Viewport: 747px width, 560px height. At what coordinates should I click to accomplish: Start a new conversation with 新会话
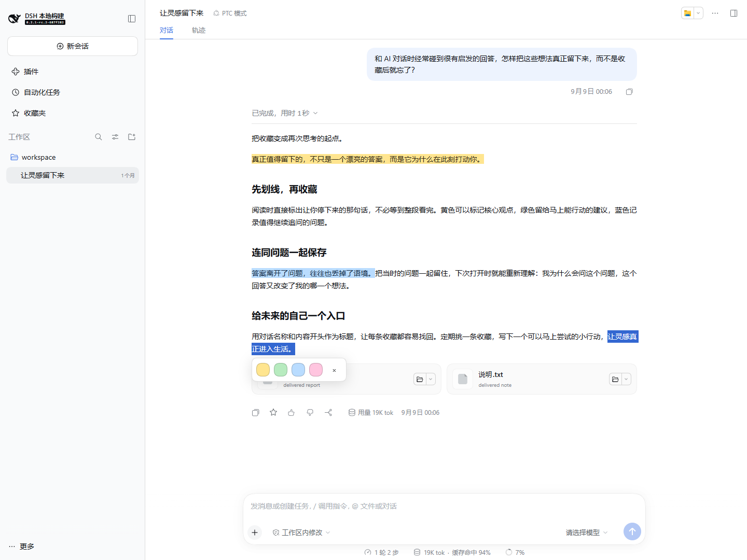[x=73, y=46]
